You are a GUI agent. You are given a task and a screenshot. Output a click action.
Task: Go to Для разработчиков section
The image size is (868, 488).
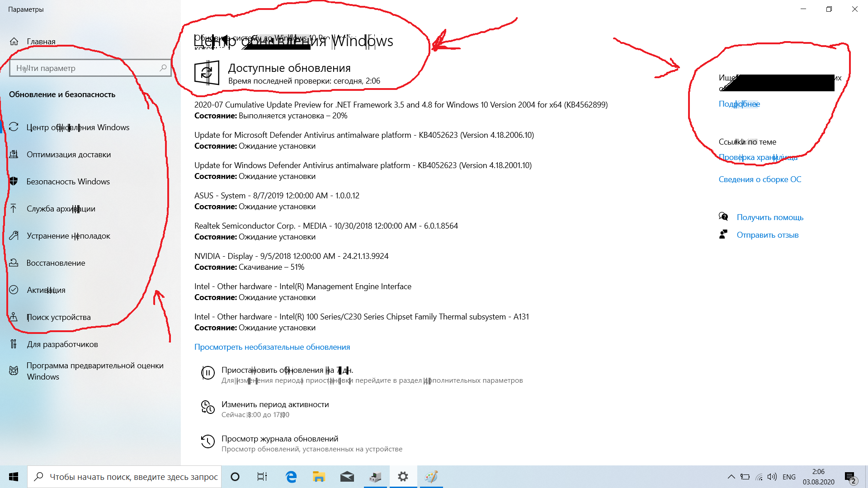62,344
